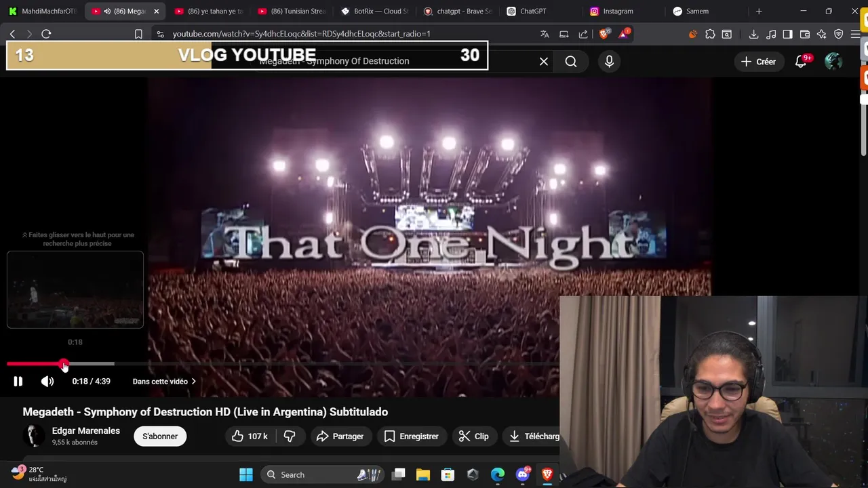868x488 pixels.
Task: Open Brave Shields lion icon
Action: point(604,34)
